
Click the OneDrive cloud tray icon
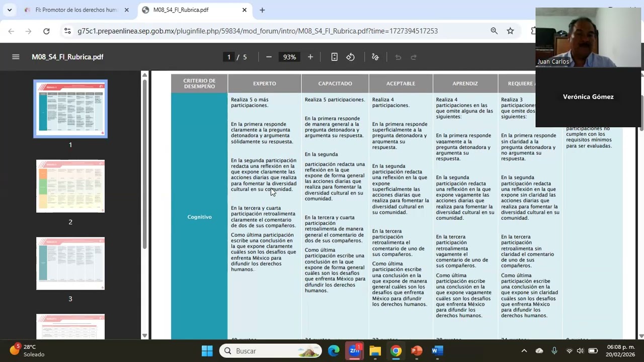click(x=539, y=351)
